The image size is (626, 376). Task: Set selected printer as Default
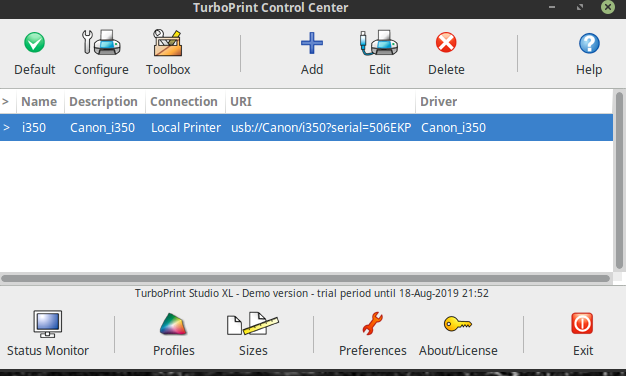[35, 53]
